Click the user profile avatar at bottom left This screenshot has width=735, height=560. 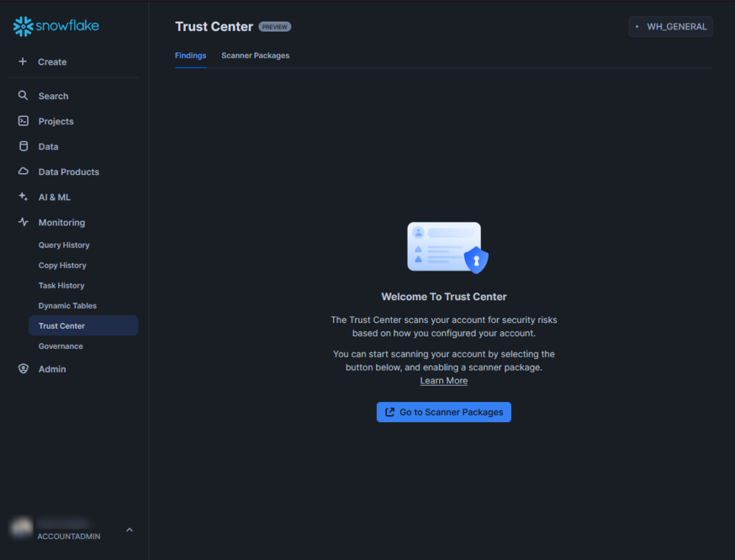point(21,528)
